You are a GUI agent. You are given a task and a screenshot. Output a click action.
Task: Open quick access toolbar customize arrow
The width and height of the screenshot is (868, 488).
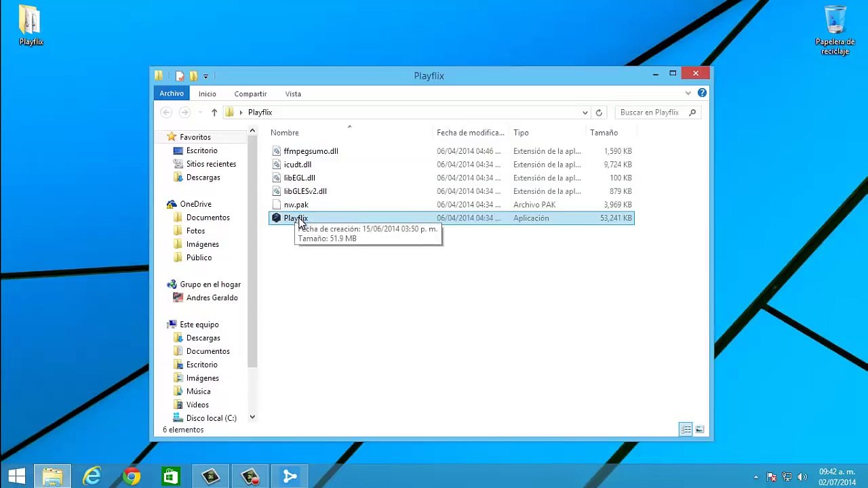[x=205, y=76]
